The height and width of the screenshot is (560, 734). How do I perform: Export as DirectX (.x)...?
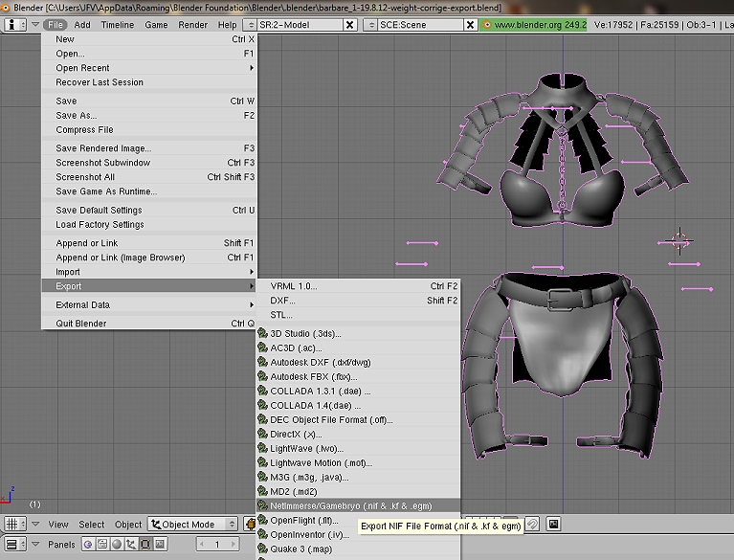[358, 435]
